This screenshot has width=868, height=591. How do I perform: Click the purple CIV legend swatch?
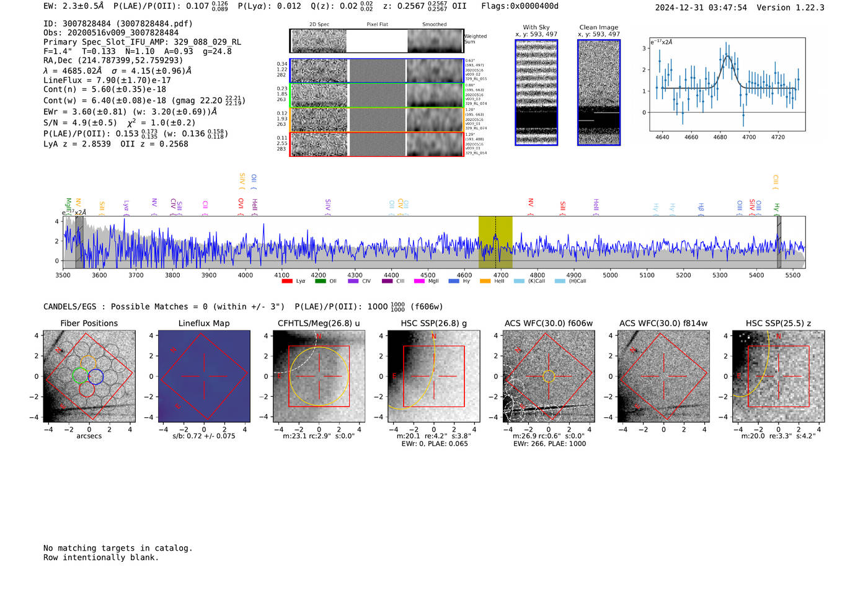(x=353, y=281)
